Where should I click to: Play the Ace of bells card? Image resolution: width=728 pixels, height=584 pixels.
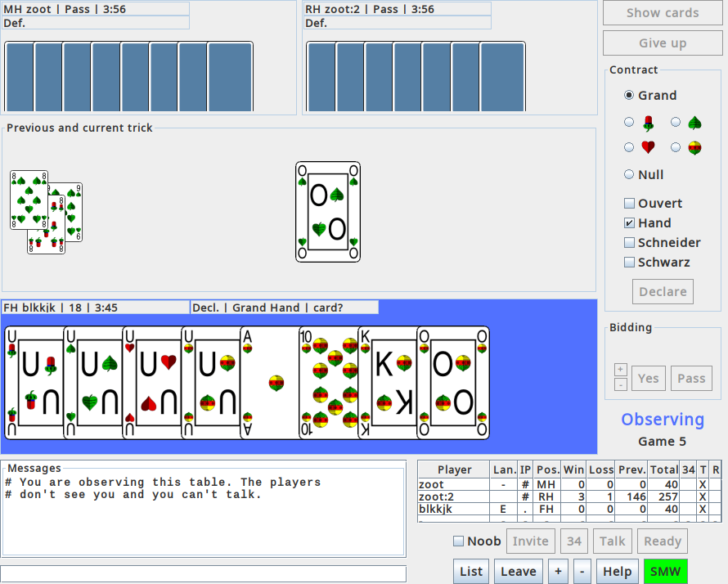(x=270, y=383)
